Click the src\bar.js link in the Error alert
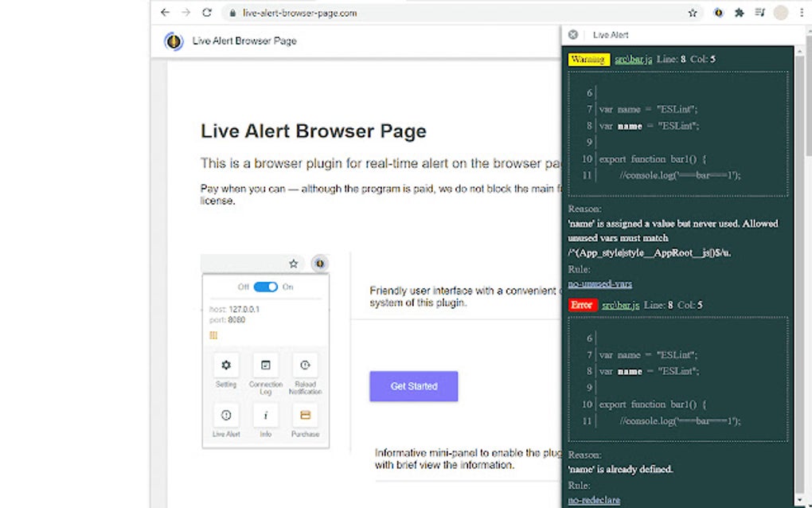812x508 pixels. coord(621,305)
